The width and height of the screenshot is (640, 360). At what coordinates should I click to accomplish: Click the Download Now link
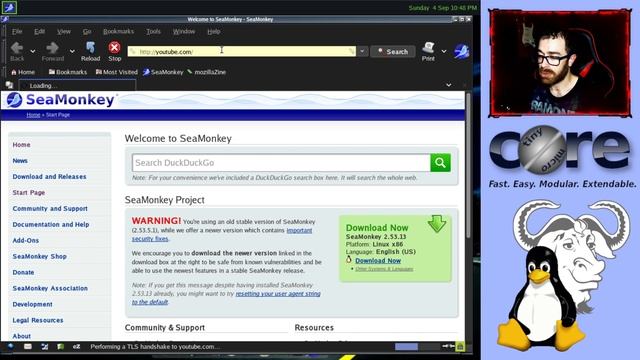378,260
